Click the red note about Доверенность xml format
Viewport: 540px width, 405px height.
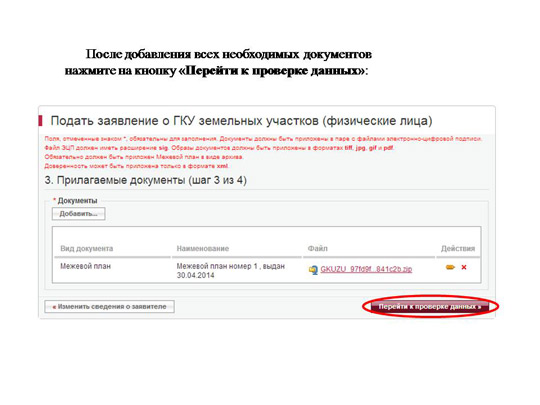pyautogui.click(x=136, y=166)
